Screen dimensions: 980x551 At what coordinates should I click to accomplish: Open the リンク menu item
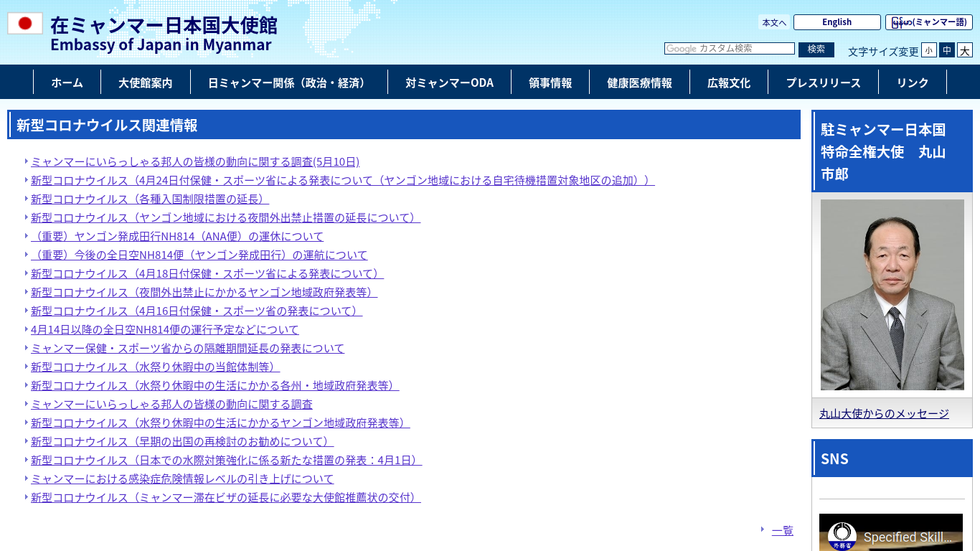pyautogui.click(x=913, y=83)
